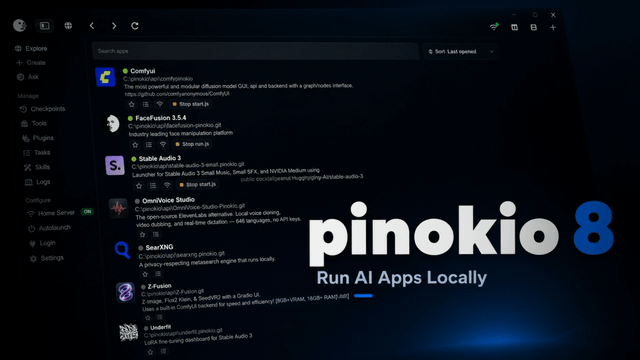This screenshot has width=640, height=360.
Task: Star the Comfyui app
Action: (x=131, y=104)
